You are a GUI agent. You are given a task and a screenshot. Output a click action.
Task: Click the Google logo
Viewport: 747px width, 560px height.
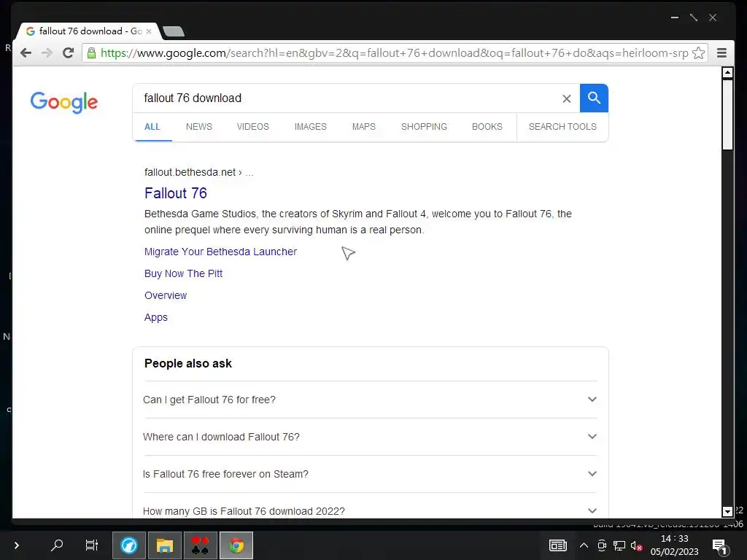[x=64, y=102]
